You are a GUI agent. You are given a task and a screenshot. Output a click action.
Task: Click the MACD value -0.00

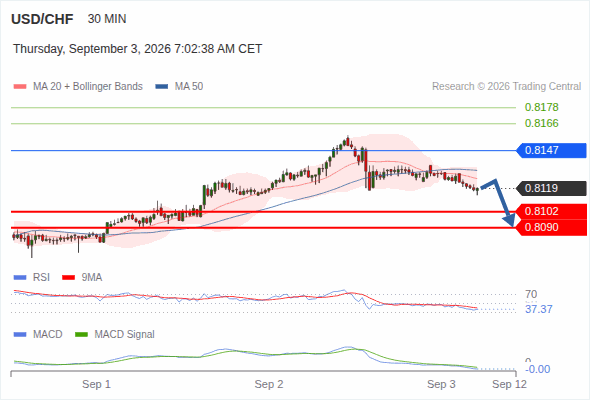tap(538, 370)
